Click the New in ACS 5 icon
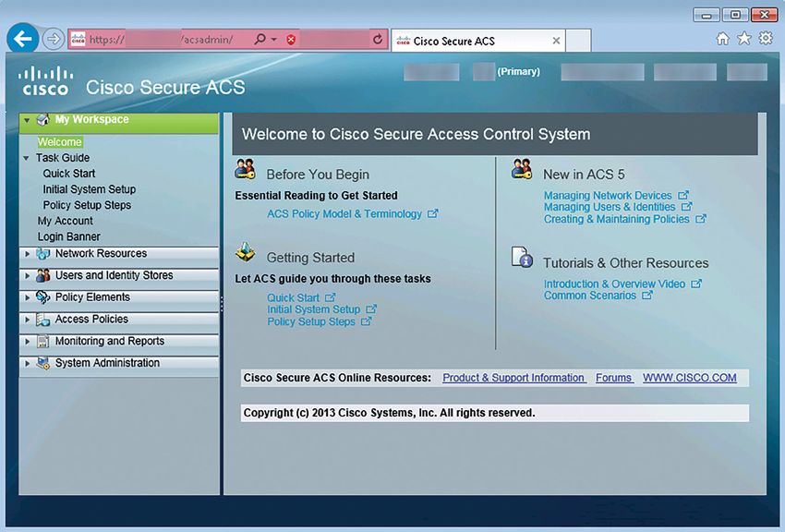This screenshot has width=785, height=532. point(522,169)
